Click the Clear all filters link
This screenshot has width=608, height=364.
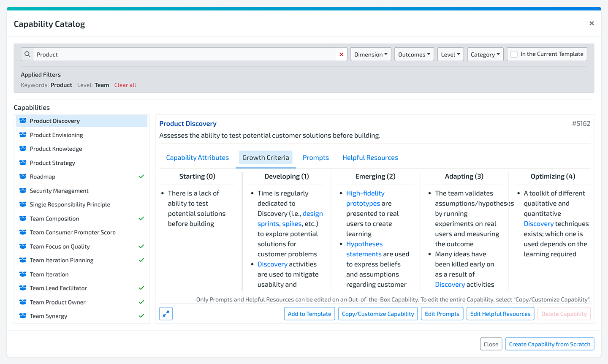[x=125, y=85]
